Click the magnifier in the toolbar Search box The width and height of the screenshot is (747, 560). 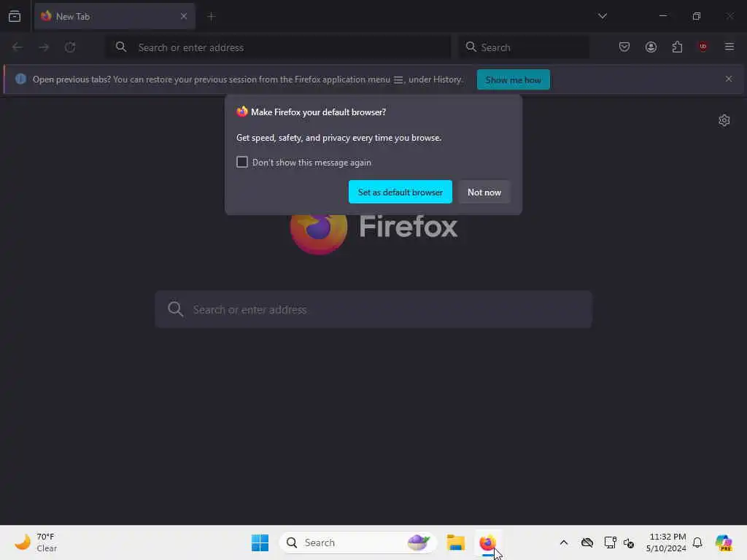(471, 47)
